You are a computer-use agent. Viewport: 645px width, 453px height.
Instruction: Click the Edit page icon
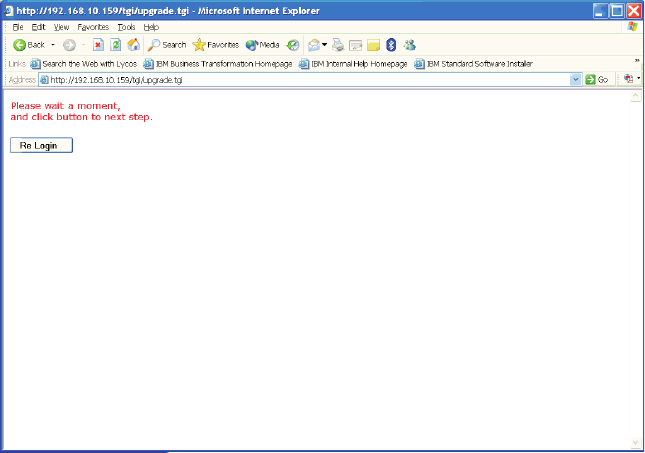click(x=355, y=45)
